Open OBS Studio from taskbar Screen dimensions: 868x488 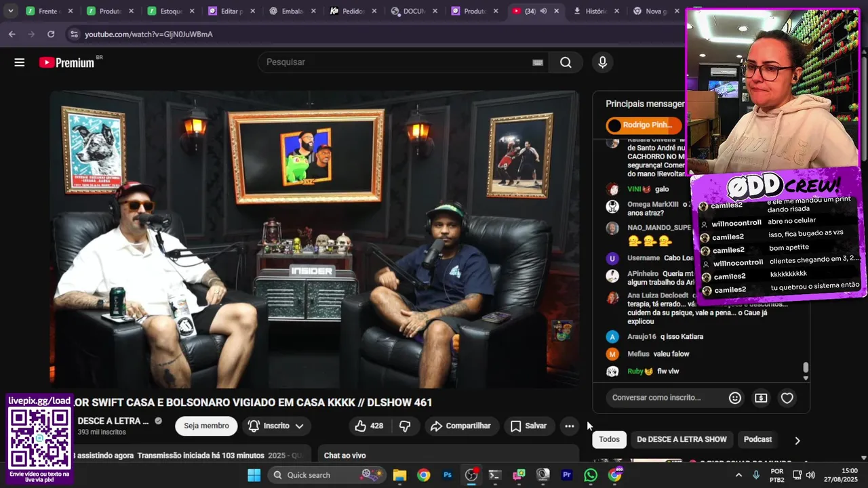tap(471, 474)
